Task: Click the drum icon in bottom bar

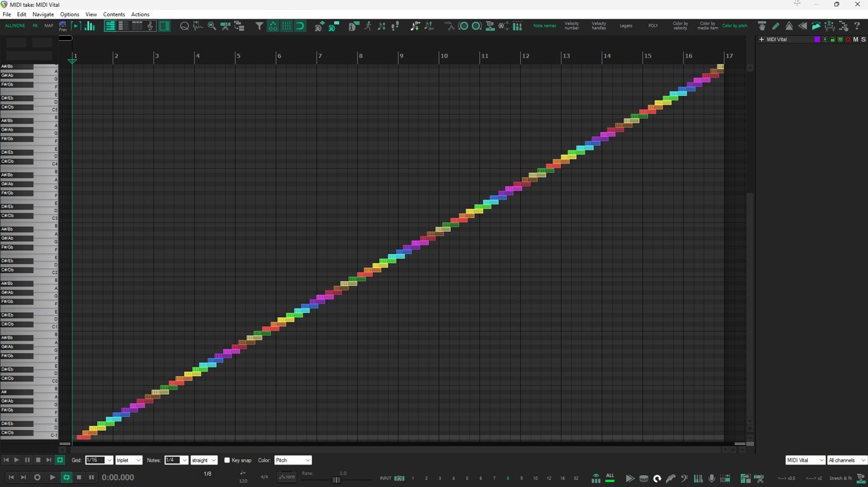Action: click(x=644, y=478)
